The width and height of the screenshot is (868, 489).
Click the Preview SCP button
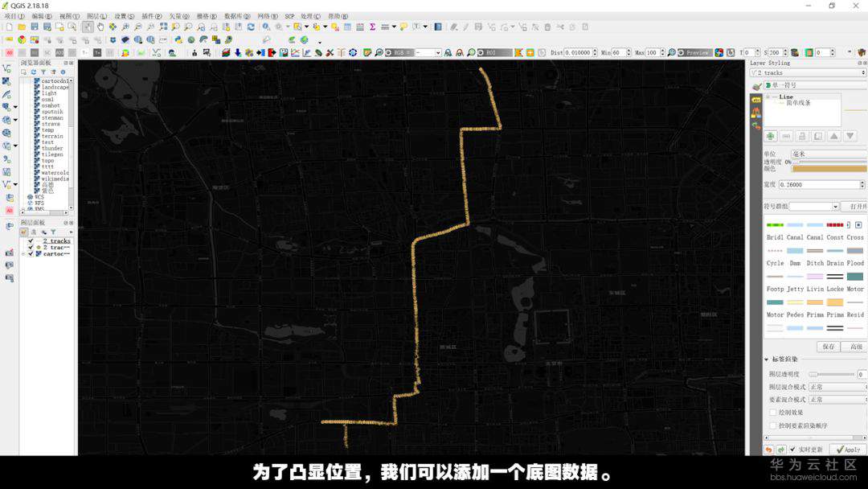pos(694,52)
